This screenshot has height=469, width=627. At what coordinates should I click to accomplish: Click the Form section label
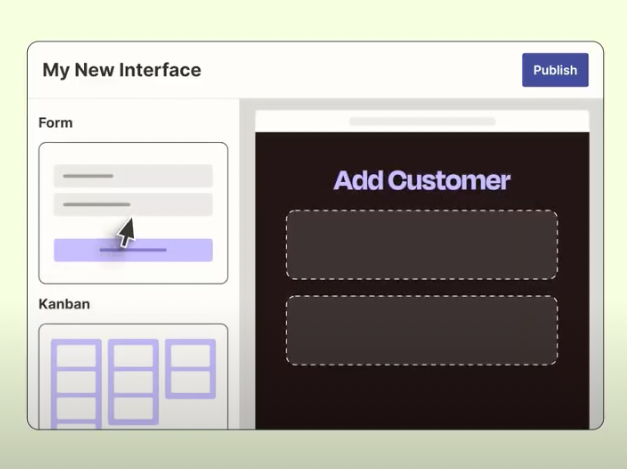click(56, 123)
